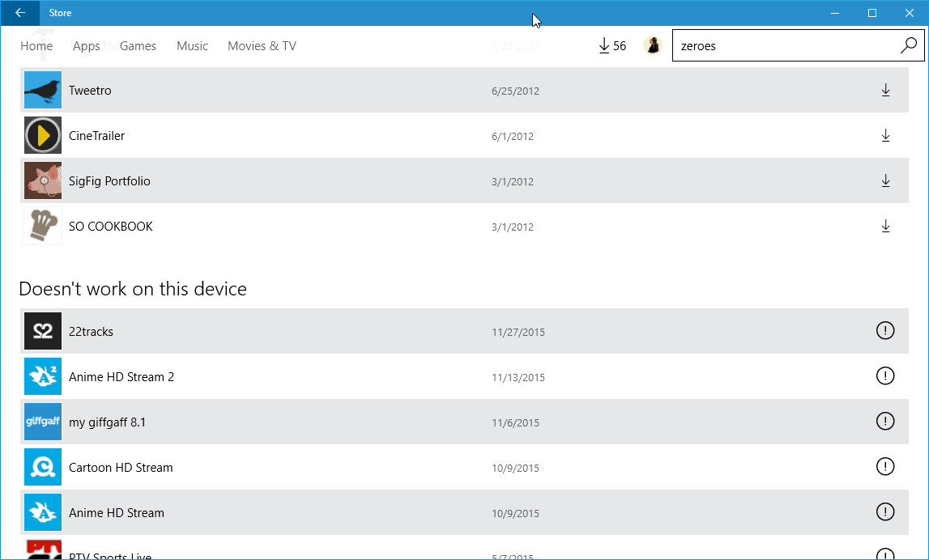Image resolution: width=929 pixels, height=560 pixels.
Task: Click the my giffgaff 8.1 app icon
Action: (x=42, y=422)
